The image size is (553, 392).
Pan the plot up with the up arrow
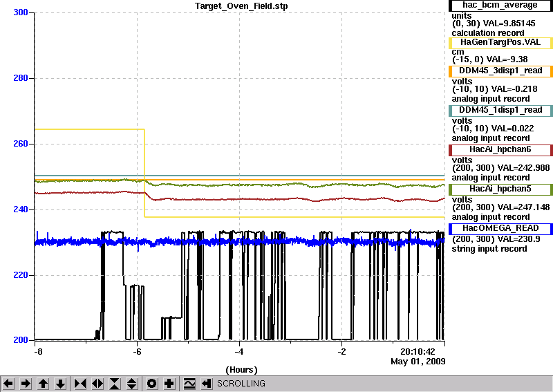click(43, 384)
